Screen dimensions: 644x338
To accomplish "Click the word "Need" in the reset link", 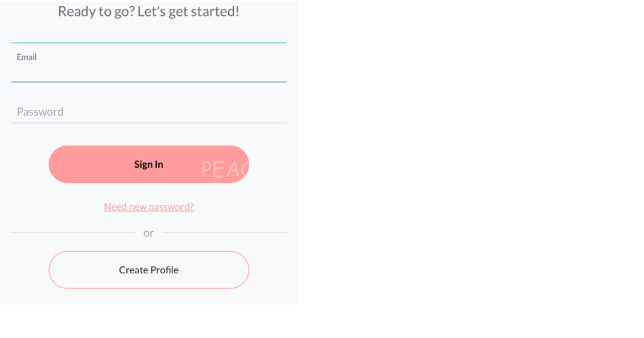I will tap(115, 207).
